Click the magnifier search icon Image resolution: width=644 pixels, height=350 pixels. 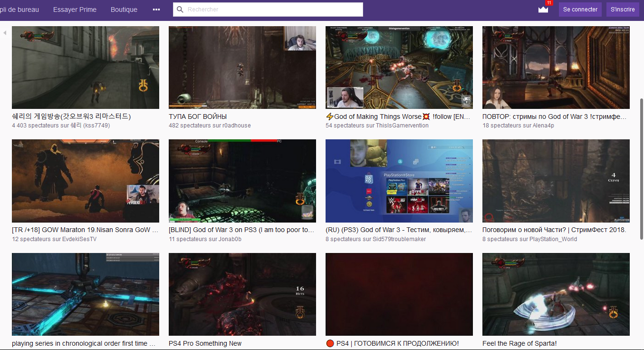pyautogui.click(x=180, y=10)
